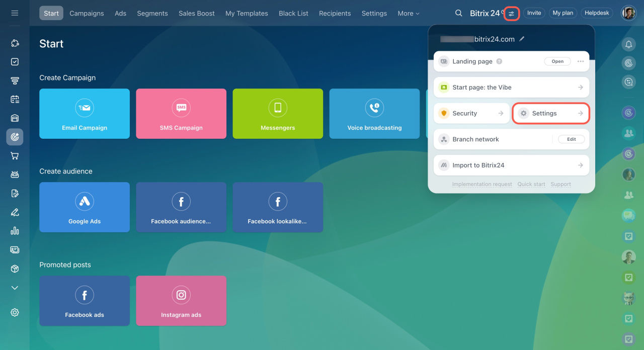
Task: Open the garage-shaped sidebar icon below Calendar
Action: tap(15, 118)
